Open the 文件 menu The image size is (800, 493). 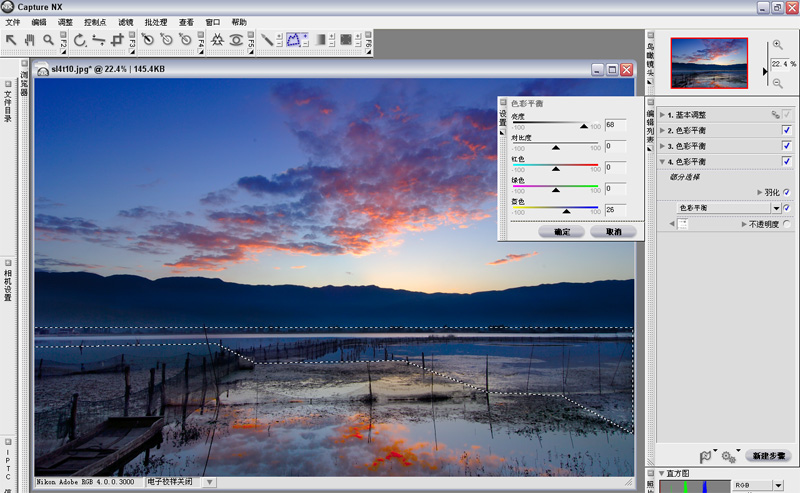click(13, 22)
